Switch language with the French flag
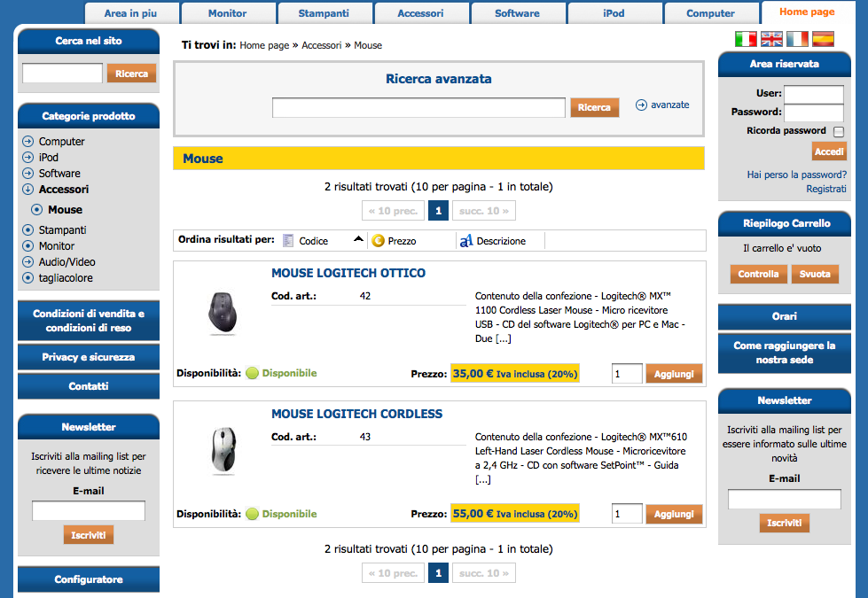 797,39
